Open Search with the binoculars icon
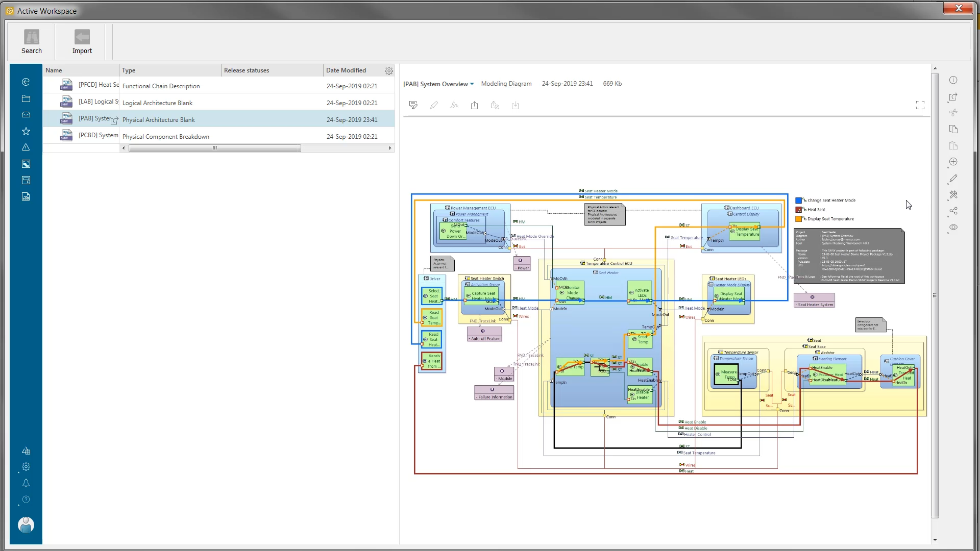980x551 pixels. (32, 41)
